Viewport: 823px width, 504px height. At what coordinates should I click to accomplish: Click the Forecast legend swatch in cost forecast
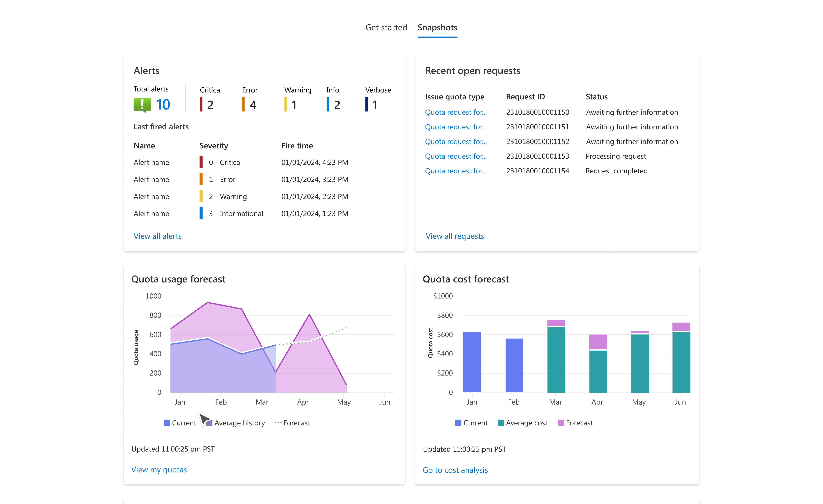point(561,423)
